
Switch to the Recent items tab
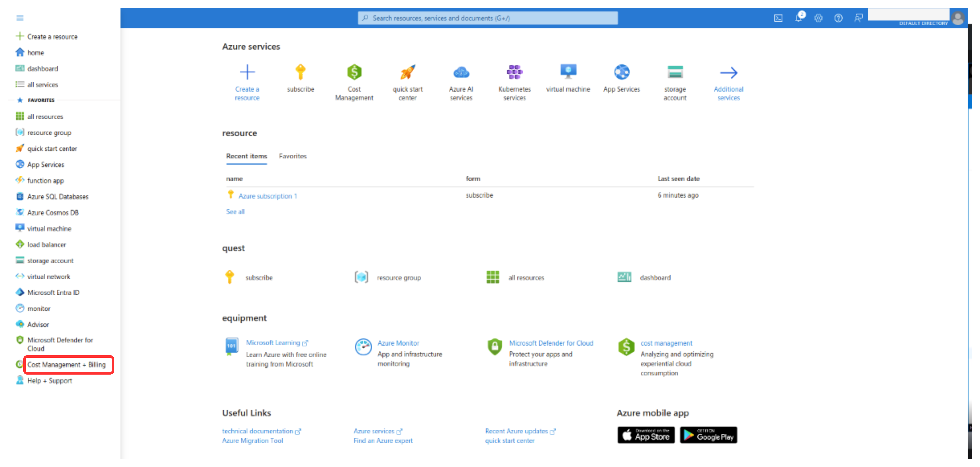[247, 156]
